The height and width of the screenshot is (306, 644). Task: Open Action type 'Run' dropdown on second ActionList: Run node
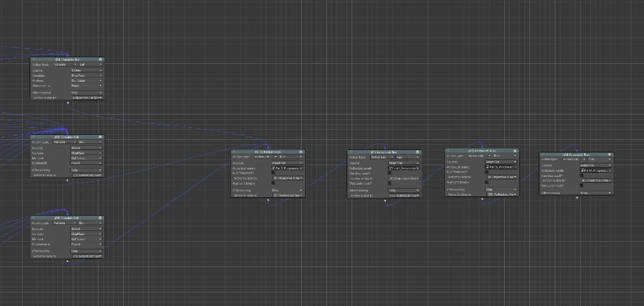pos(407,157)
